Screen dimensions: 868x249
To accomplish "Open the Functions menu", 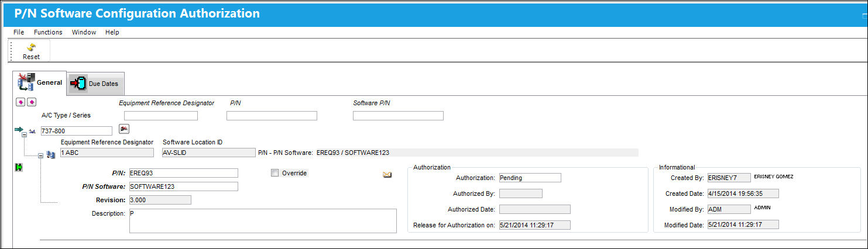I will point(48,32).
